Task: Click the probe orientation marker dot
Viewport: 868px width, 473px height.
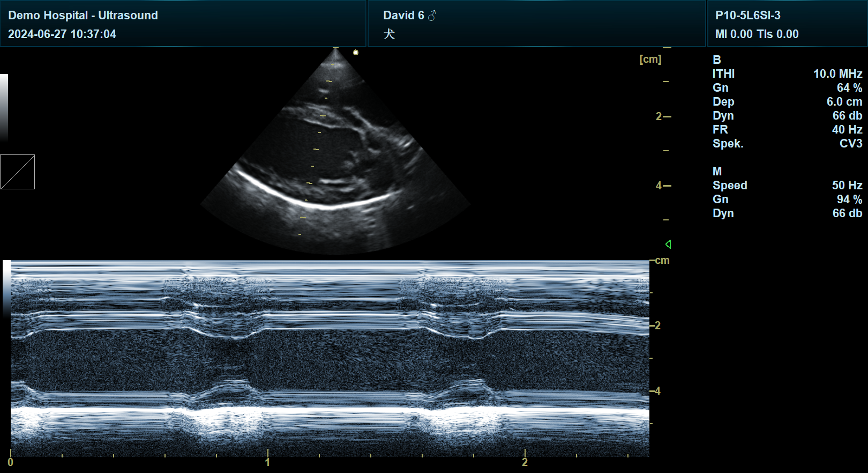Action: pyautogui.click(x=356, y=53)
